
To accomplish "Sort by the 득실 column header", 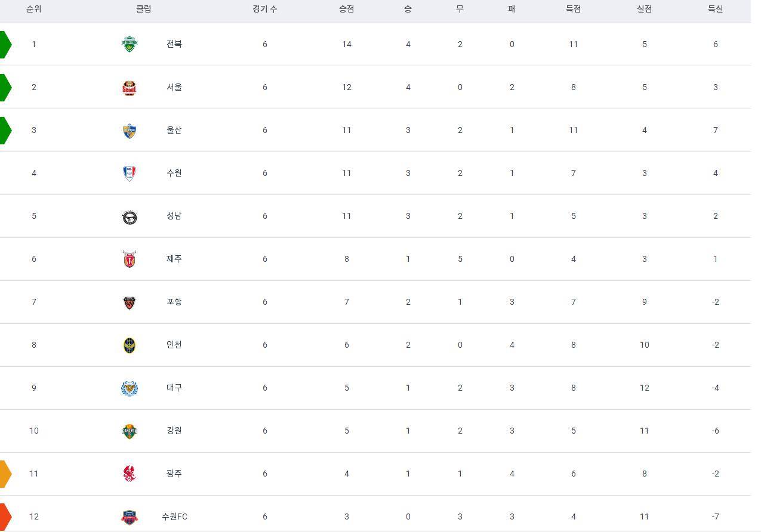I will coord(715,9).
